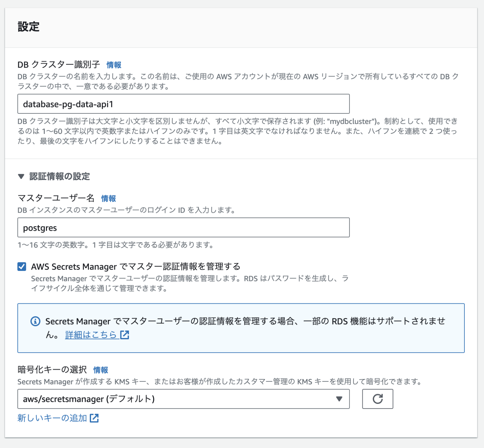Image resolution: width=484 pixels, height=448 pixels.
Task: Click the external link icon after 新しいキーの追加
Action: pos(95,418)
